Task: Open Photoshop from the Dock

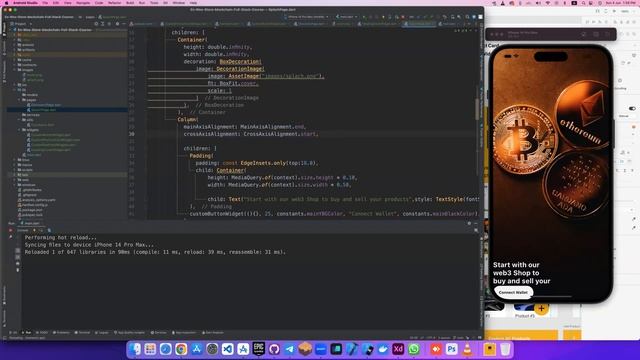Action: (451, 349)
